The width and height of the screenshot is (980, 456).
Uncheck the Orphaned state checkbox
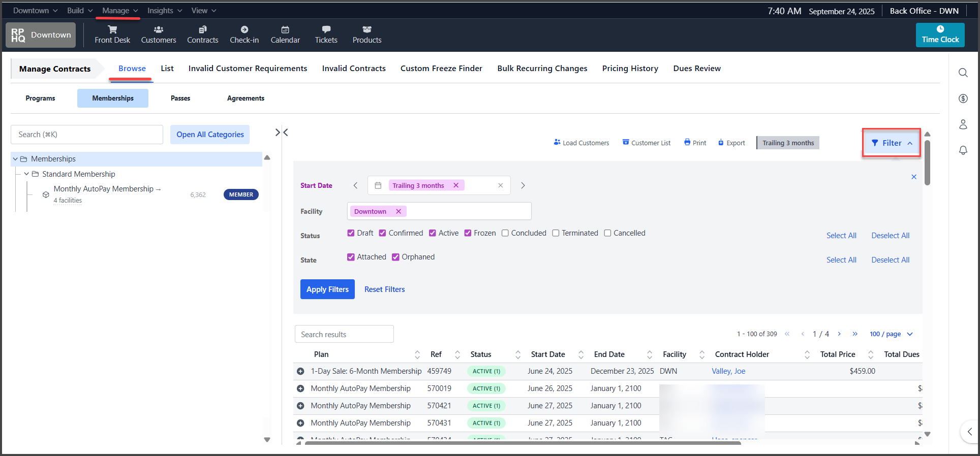[x=395, y=257]
